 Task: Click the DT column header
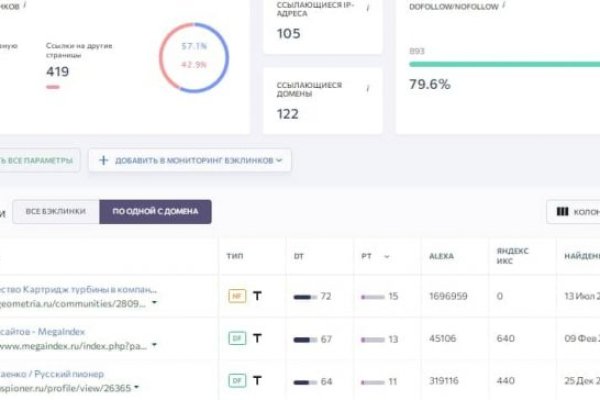coord(298,256)
